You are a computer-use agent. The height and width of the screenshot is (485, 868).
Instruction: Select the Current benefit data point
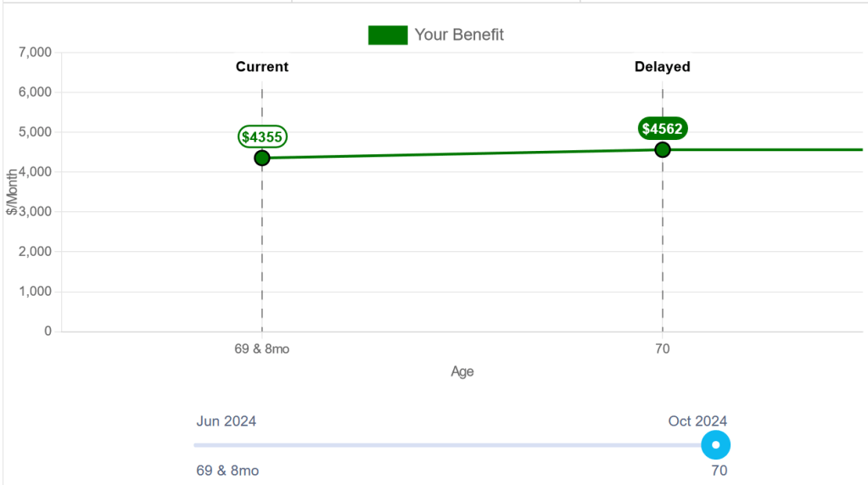tap(262, 158)
